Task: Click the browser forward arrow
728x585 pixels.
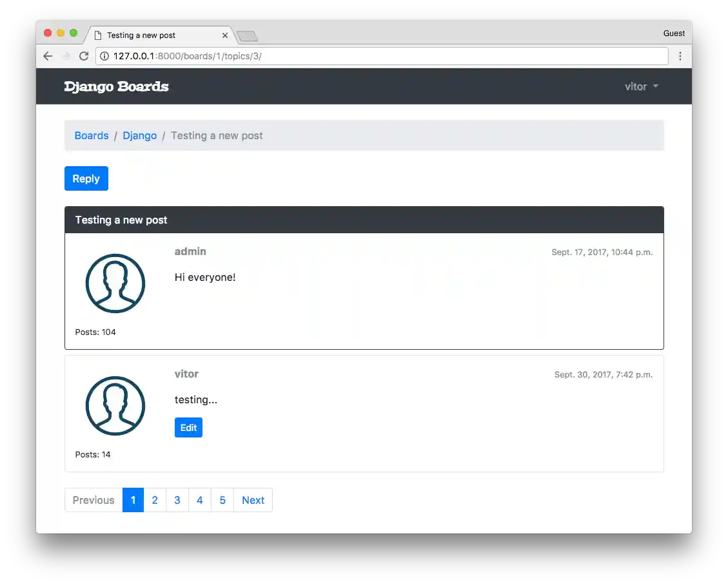Action: pyautogui.click(x=66, y=56)
